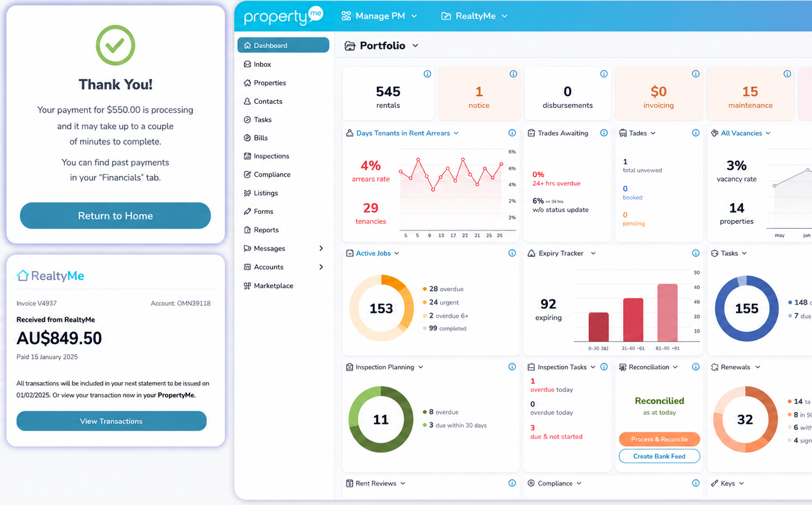Viewport: 812px width, 505px height.
Task: Click '24+ hrs overdue' text
Action: click(x=556, y=183)
